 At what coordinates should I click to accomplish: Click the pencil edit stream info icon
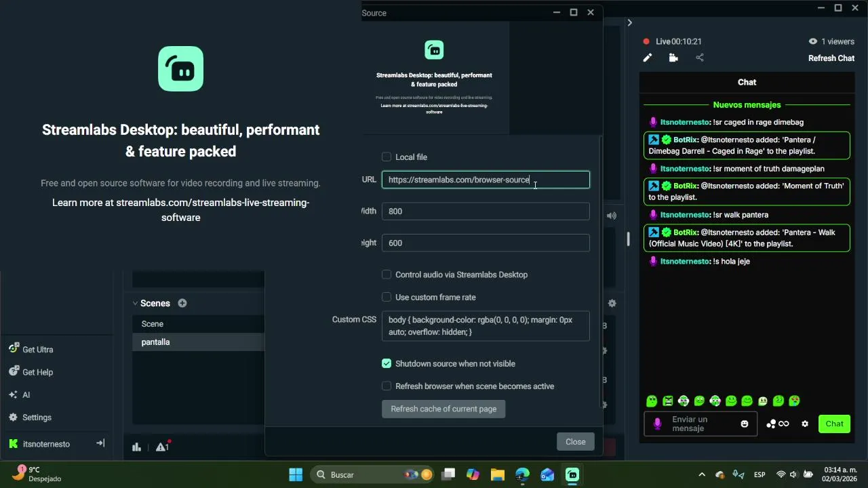648,58
